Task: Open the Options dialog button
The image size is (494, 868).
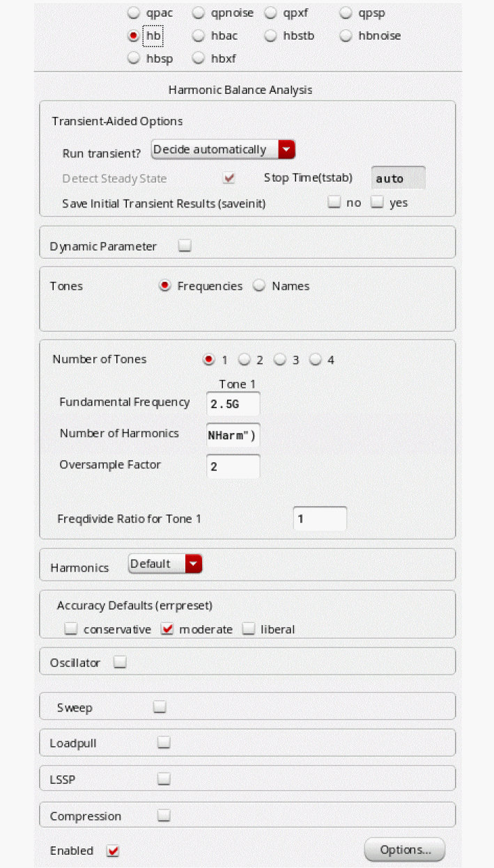Action: [x=404, y=850]
